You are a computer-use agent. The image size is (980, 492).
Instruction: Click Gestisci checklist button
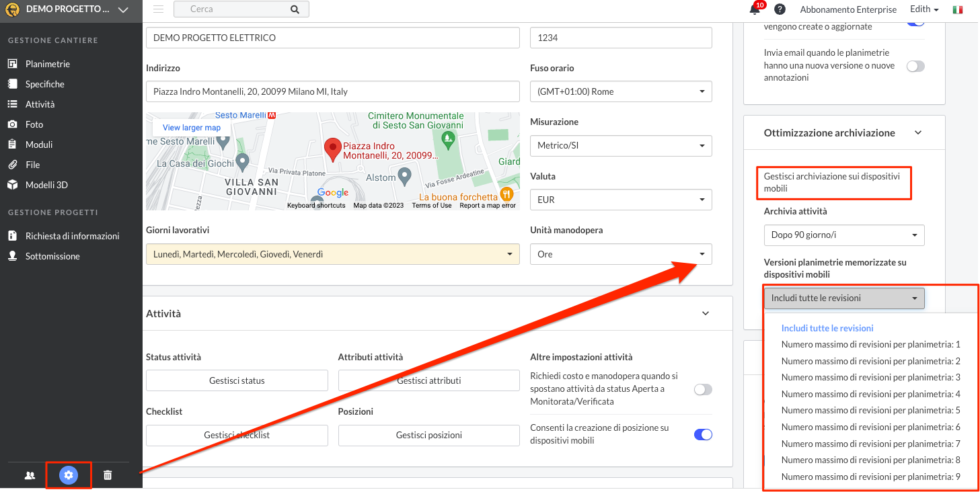(x=237, y=435)
